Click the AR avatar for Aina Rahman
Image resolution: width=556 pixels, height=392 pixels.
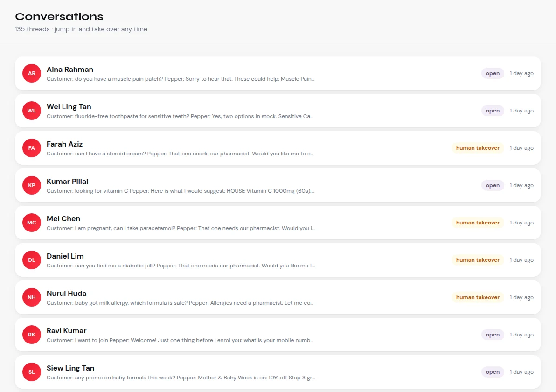32,73
